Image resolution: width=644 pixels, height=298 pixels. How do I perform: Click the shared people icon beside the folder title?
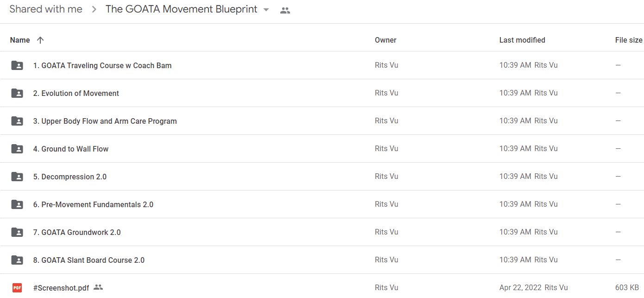285,10
